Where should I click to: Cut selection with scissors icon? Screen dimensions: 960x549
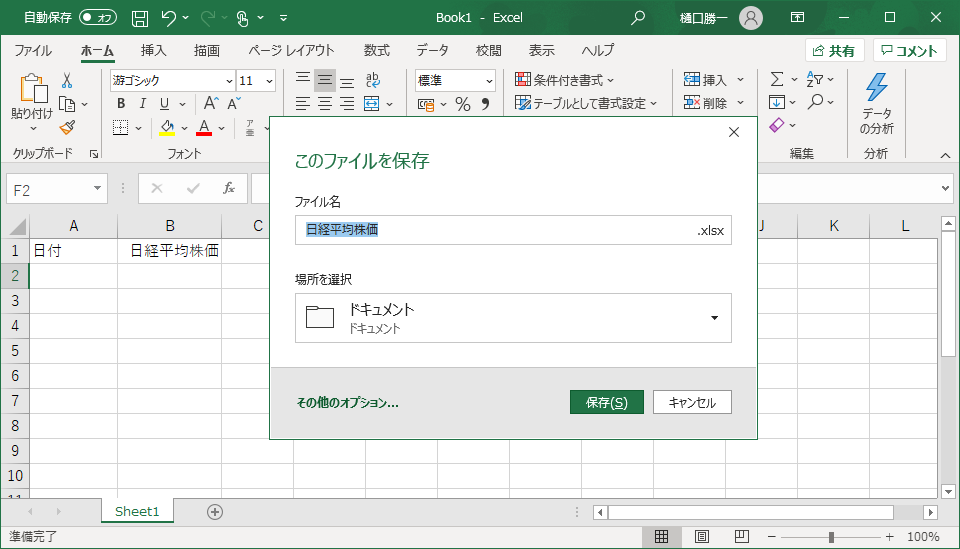pyautogui.click(x=67, y=80)
